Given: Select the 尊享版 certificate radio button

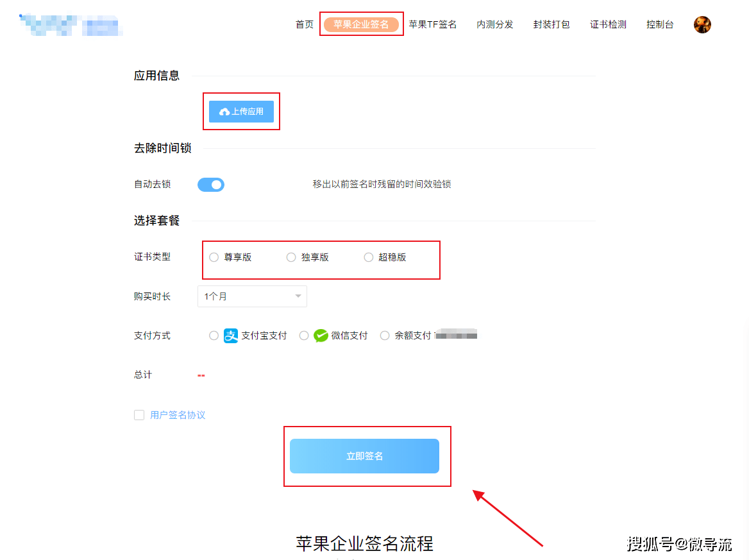Looking at the screenshot, I should click(214, 257).
